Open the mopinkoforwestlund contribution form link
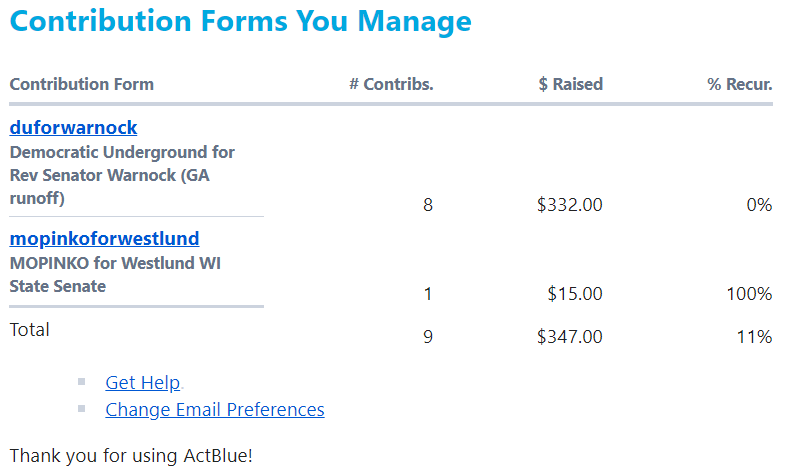787x472 pixels. (x=104, y=239)
